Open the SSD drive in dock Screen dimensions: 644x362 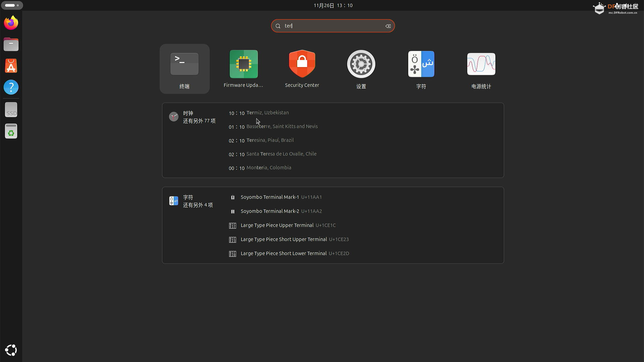(x=11, y=110)
